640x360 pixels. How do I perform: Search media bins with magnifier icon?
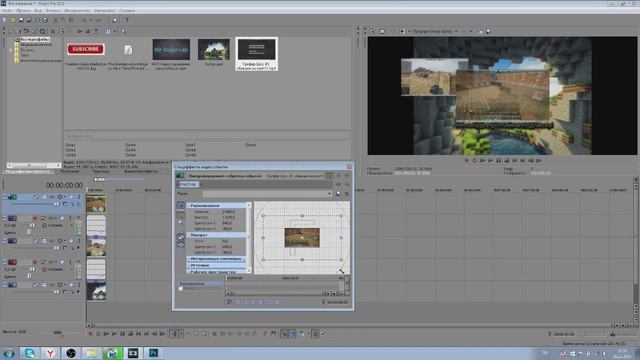click(124, 31)
